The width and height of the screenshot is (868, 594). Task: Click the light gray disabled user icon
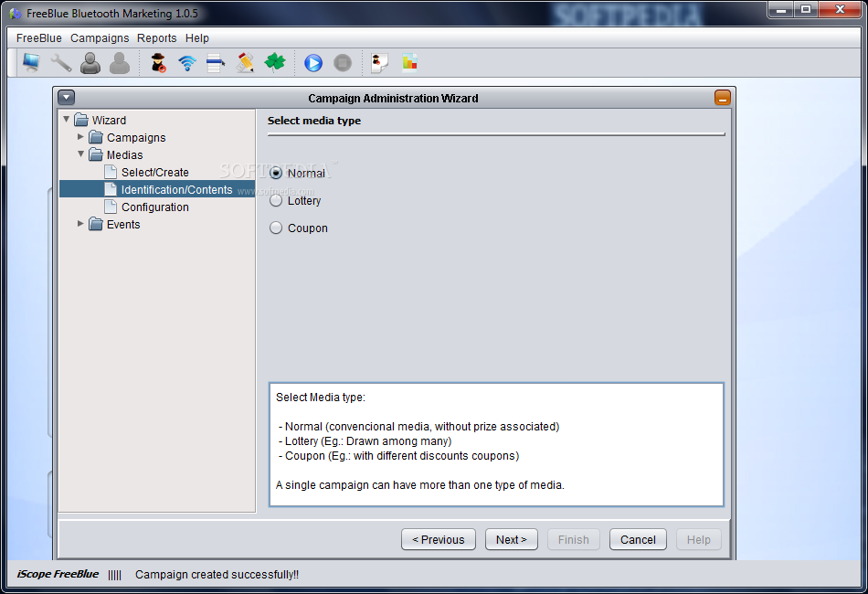120,62
